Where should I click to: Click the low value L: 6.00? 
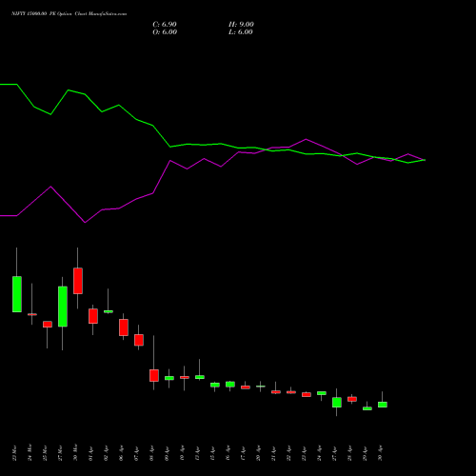coord(241,32)
